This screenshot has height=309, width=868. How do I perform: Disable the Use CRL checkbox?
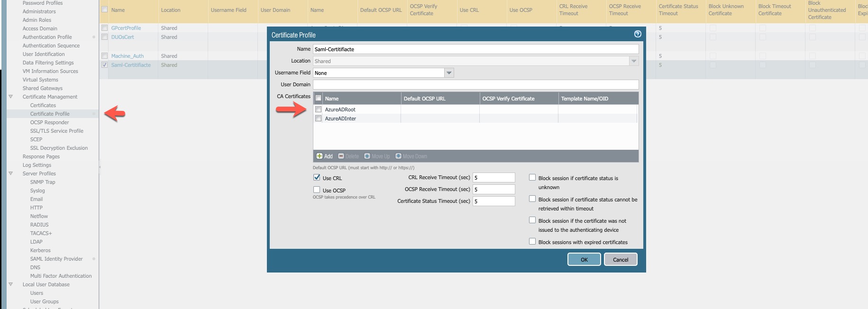pos(317,178)
